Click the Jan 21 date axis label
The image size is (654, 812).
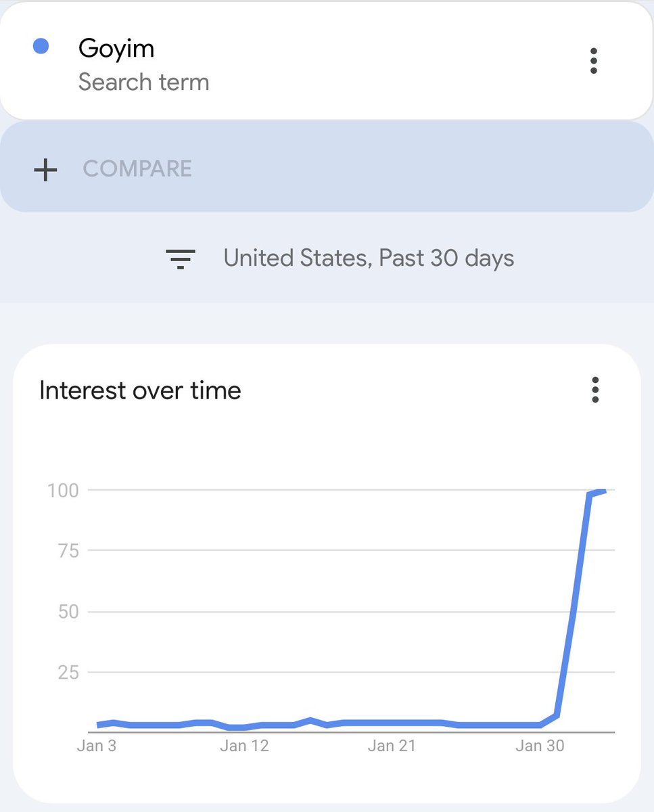391,746
